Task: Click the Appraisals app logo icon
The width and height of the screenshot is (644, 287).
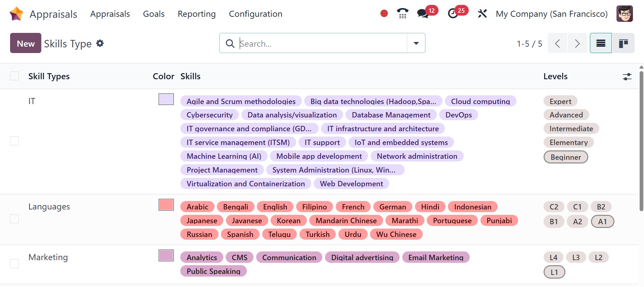Action: 16,14
